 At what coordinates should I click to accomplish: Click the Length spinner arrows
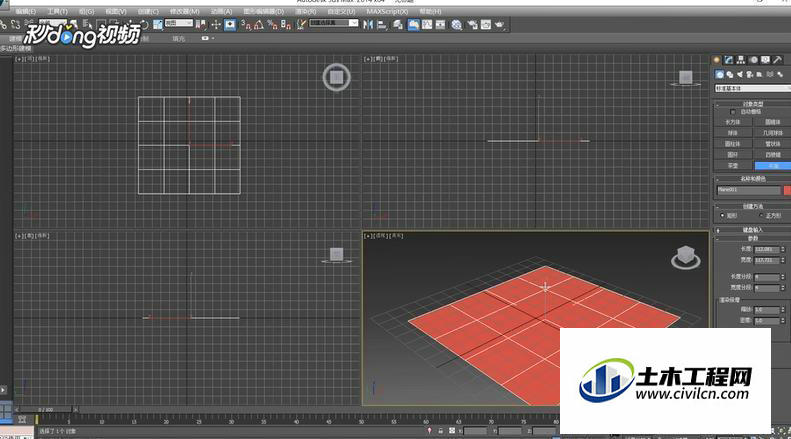click(783, 249)
